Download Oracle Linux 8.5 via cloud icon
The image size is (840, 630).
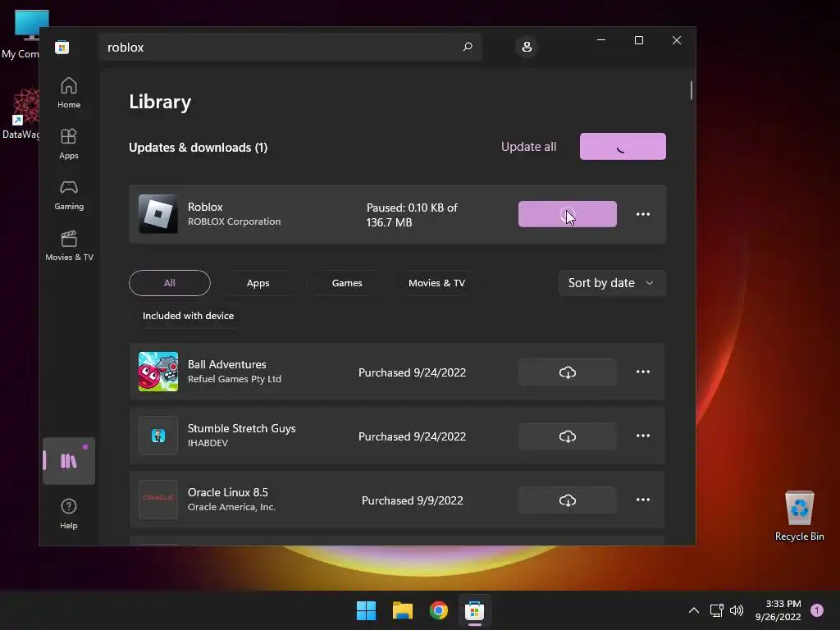pos(568,500)
